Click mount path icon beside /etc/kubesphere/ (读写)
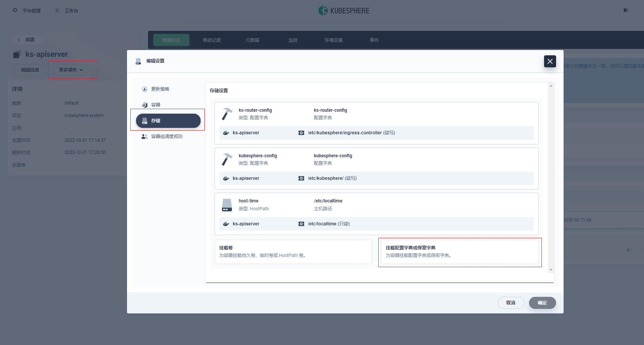This screenshot has width=644, height=345. click(301, 178)
